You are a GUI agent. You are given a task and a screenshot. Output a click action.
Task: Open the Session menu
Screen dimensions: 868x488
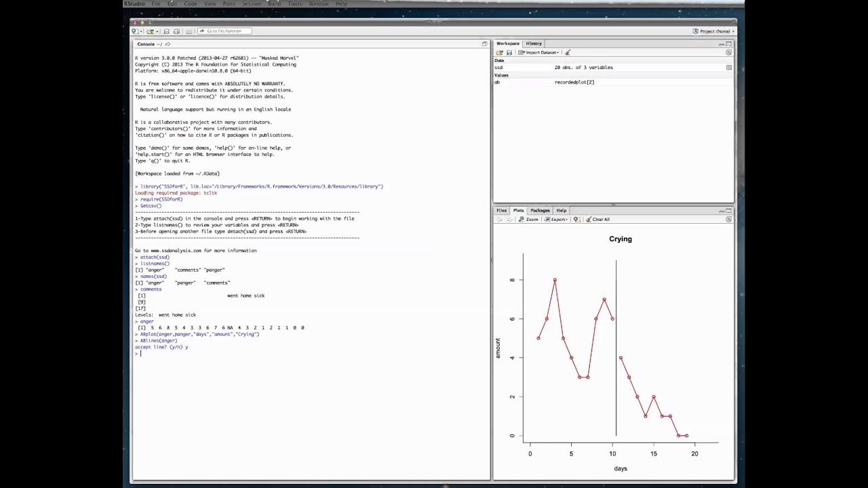(x=252, y=4)
